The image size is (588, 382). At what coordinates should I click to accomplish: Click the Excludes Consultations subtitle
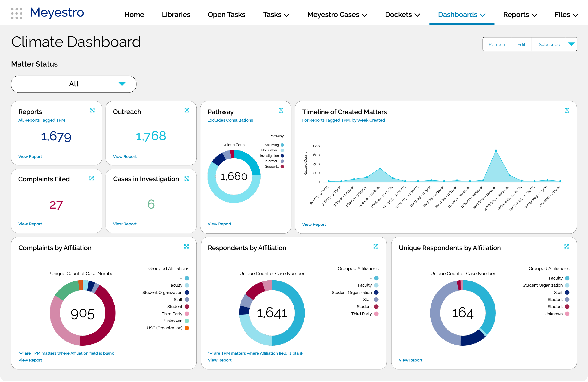point(230,120)
